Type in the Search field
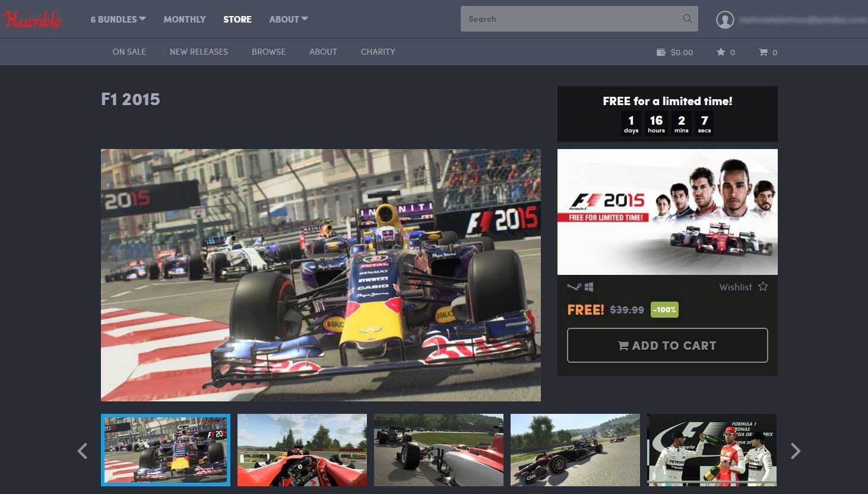This screenshot has height=494, width=868. click(x=570, y=19)
